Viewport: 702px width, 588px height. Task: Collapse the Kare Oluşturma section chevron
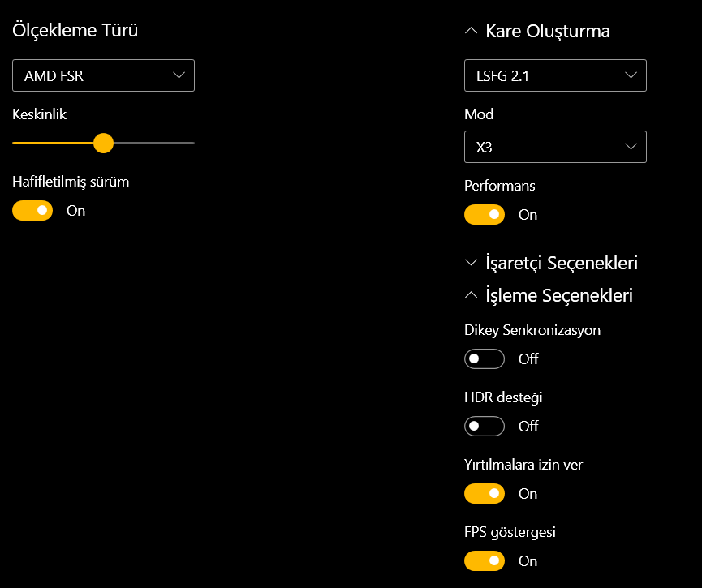click(471, 31)
